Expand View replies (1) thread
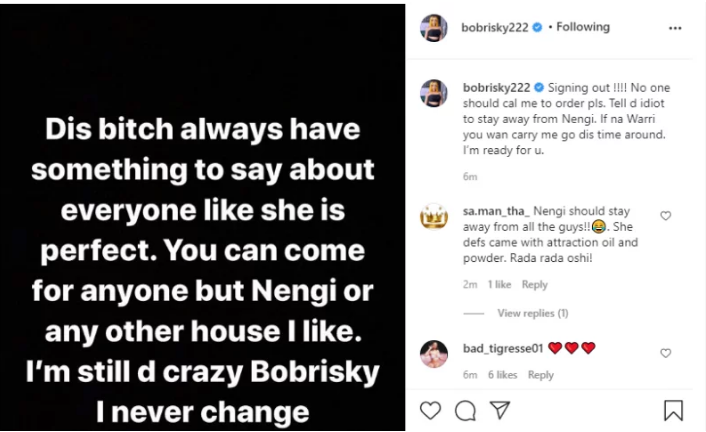 (532, 313)
